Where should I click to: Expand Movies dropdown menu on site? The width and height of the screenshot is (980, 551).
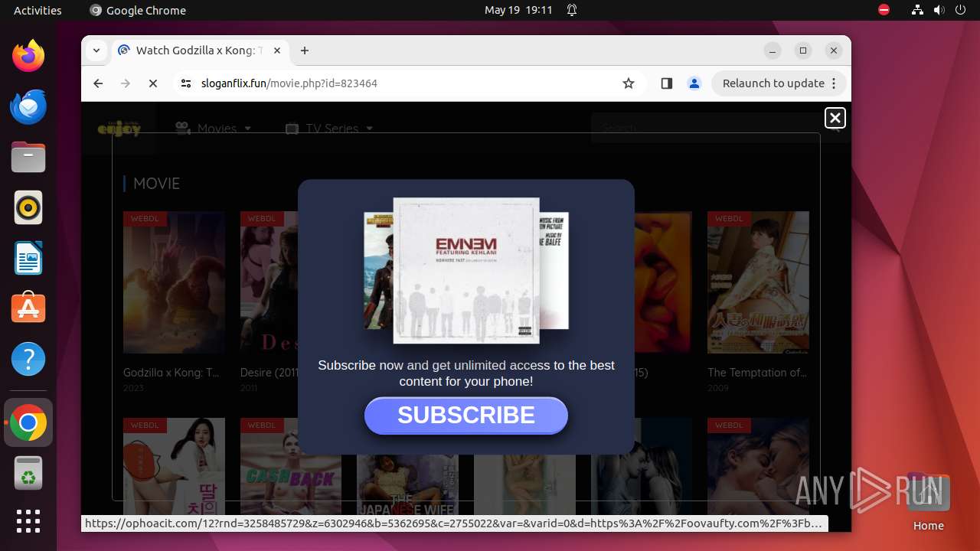[214, 129]
